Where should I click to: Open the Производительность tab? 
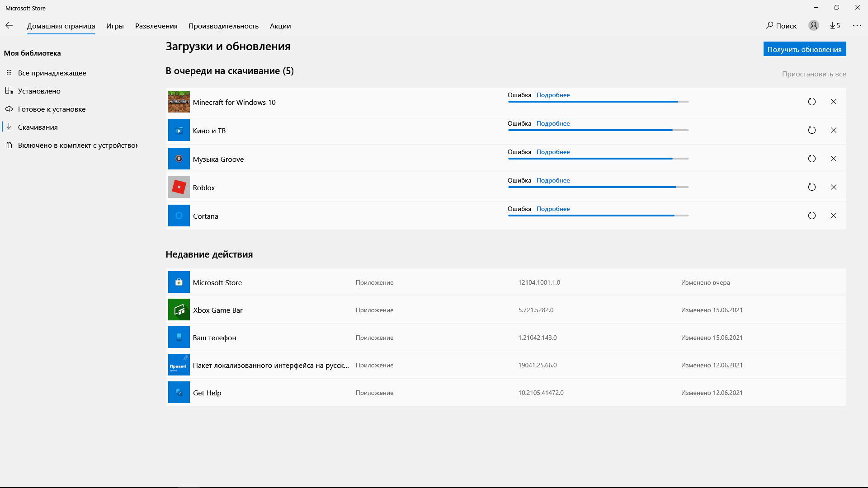[223, 26]
